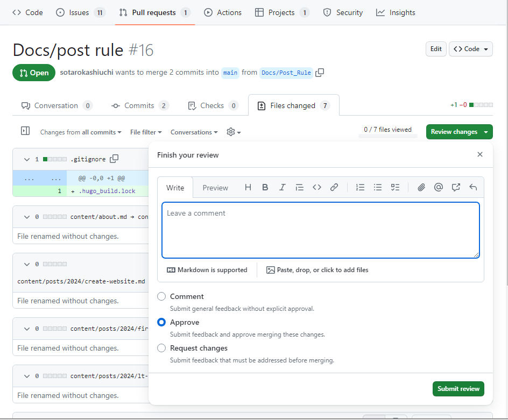Click the main branch link

(230, 73)
